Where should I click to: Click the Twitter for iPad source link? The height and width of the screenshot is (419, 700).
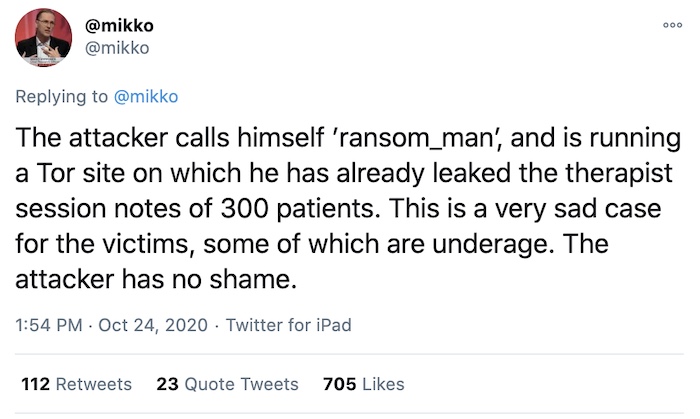click(x=288, y=325)
